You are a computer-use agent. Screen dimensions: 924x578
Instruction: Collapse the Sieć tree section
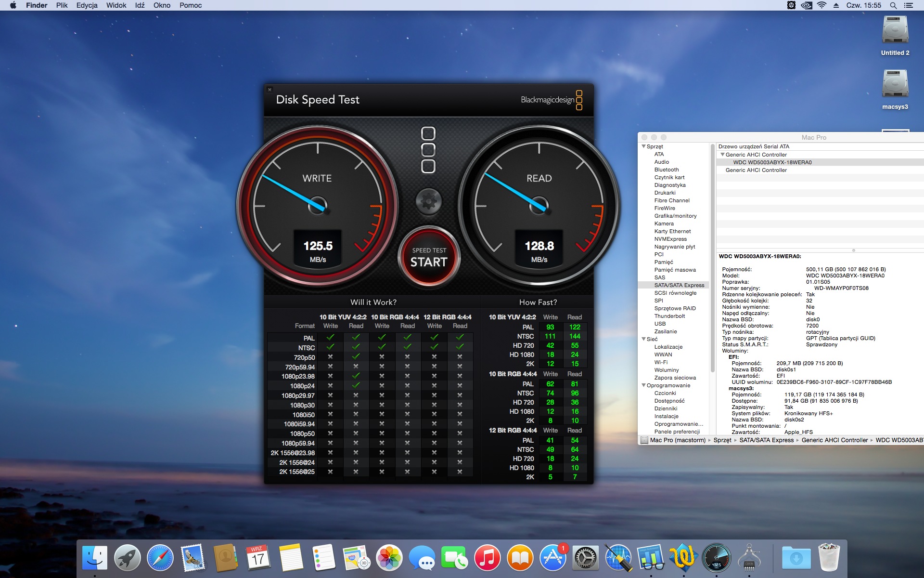click(x=644, y=339)
